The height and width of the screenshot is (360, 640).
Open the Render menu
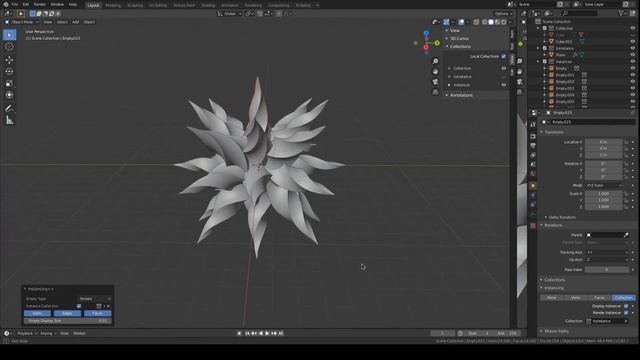(40, 4)
